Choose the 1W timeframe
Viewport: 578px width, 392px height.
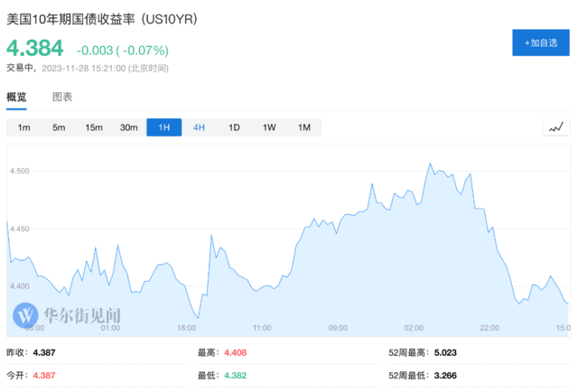point(269,127)
